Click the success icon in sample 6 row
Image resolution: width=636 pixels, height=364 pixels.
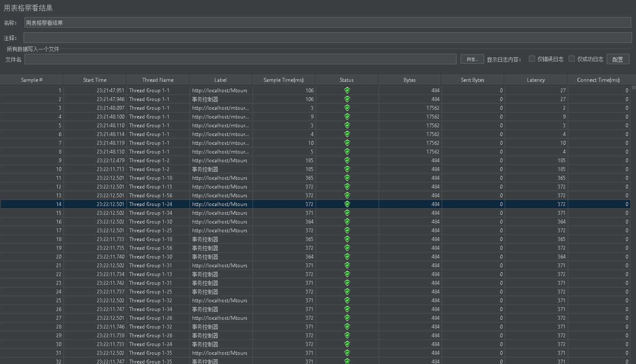coord(347,134)
